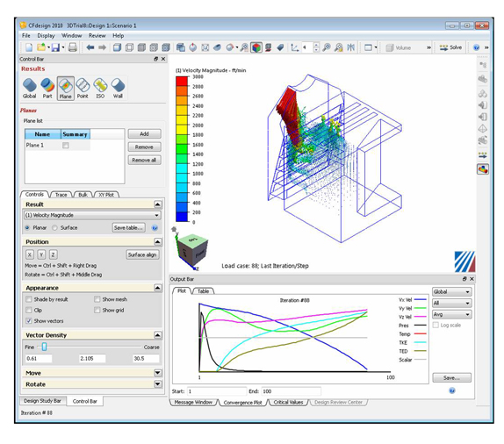Toggle the Show vectors checkbox
The height and width of the screenshot is (444, 504).
(29, 320)
